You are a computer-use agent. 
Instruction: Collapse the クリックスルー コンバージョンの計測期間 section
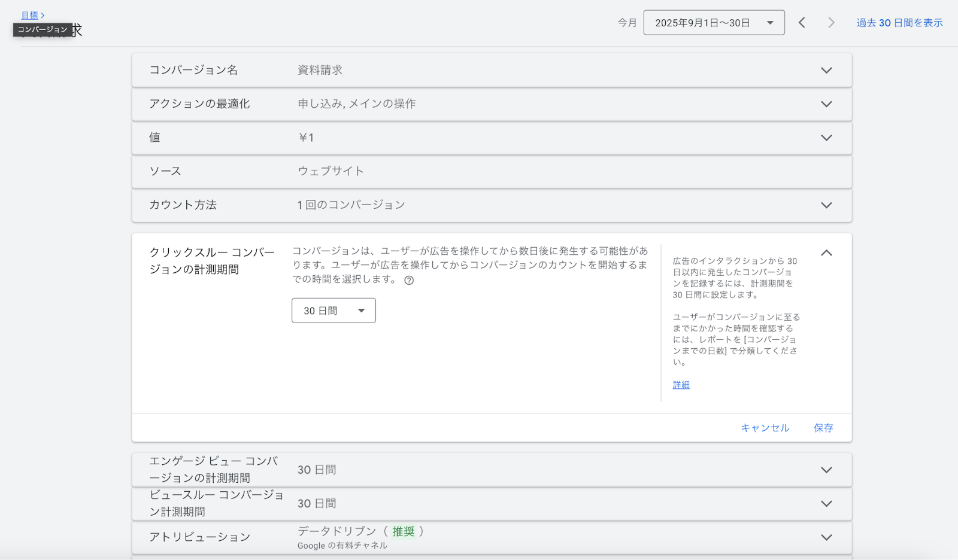tap(826, 253)
